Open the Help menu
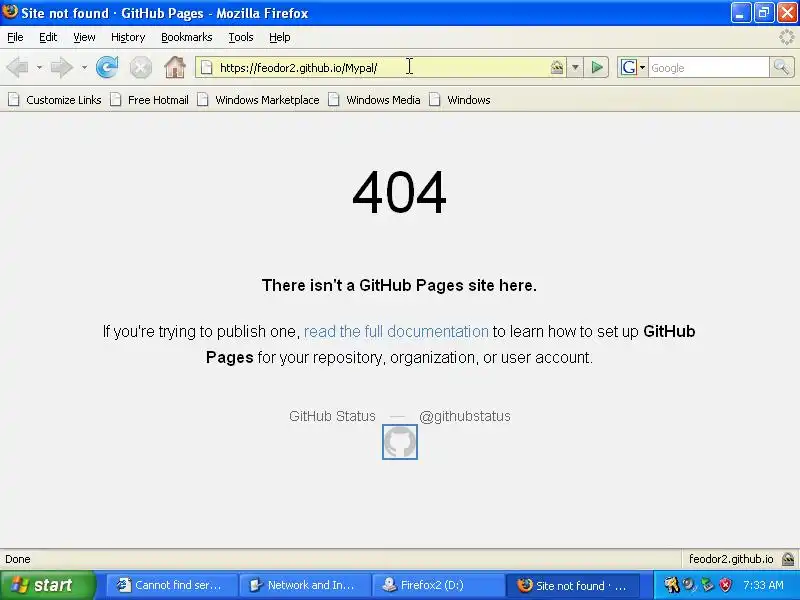Screen dimensions: 800x600 point(280,37)
